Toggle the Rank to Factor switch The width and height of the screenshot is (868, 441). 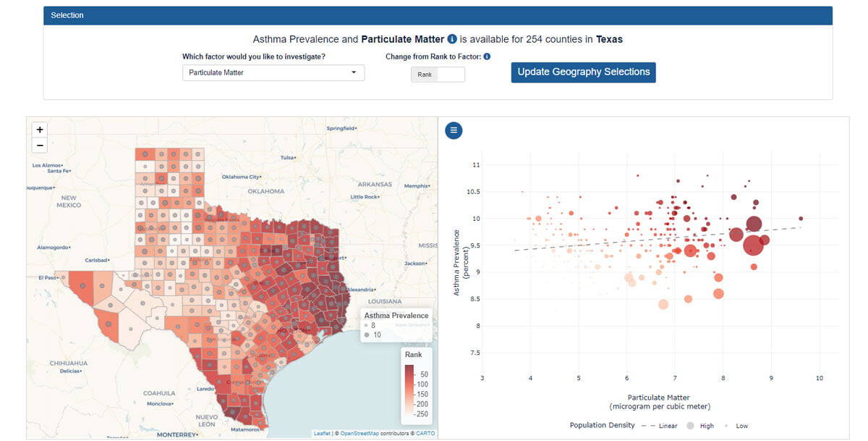(438, 75)
